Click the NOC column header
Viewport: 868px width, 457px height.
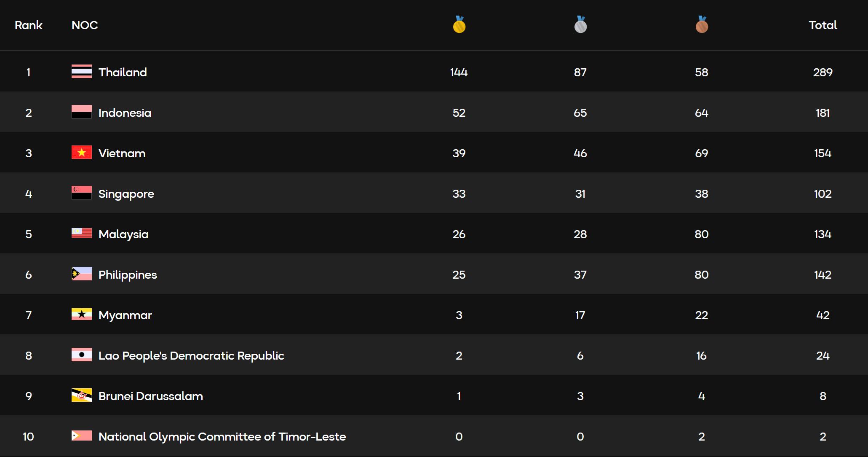tap(85, 25)
